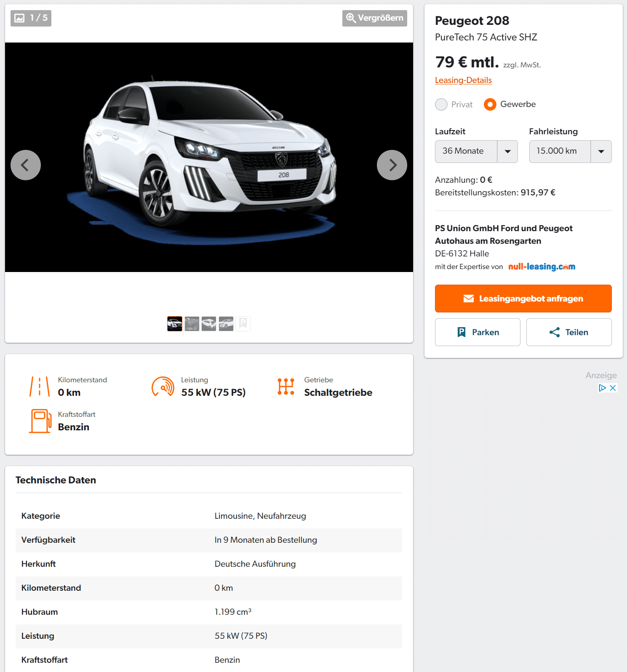Click the '79 € mtl.' price

click(x=467, y=62)
